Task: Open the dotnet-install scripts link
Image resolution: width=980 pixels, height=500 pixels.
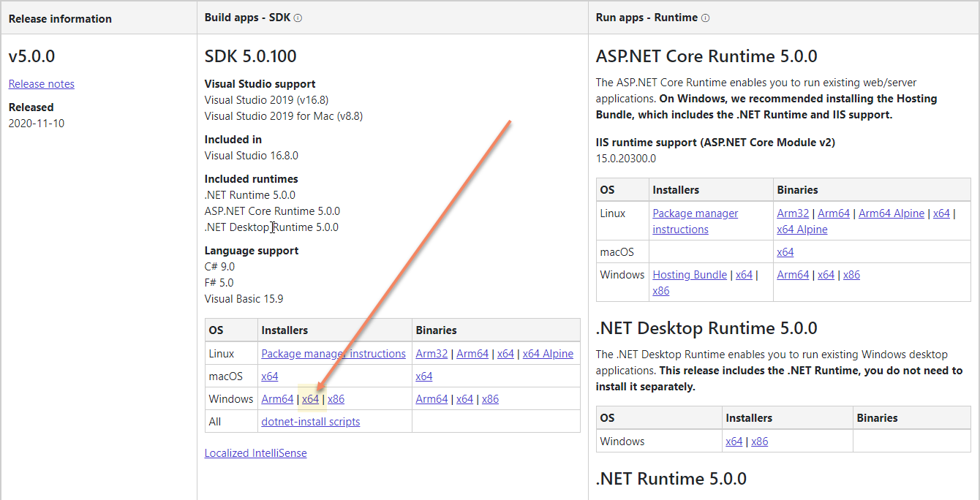Action: 311,422
